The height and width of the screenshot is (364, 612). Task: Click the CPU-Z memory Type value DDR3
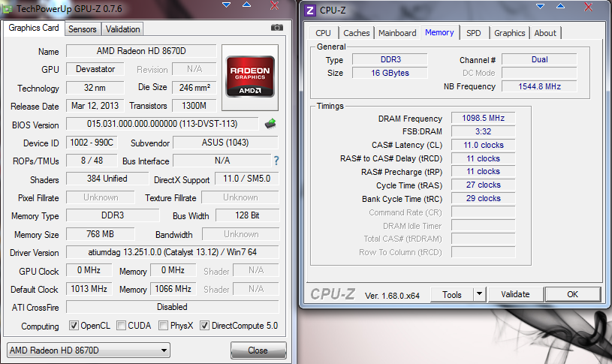(x=390, y=59)
